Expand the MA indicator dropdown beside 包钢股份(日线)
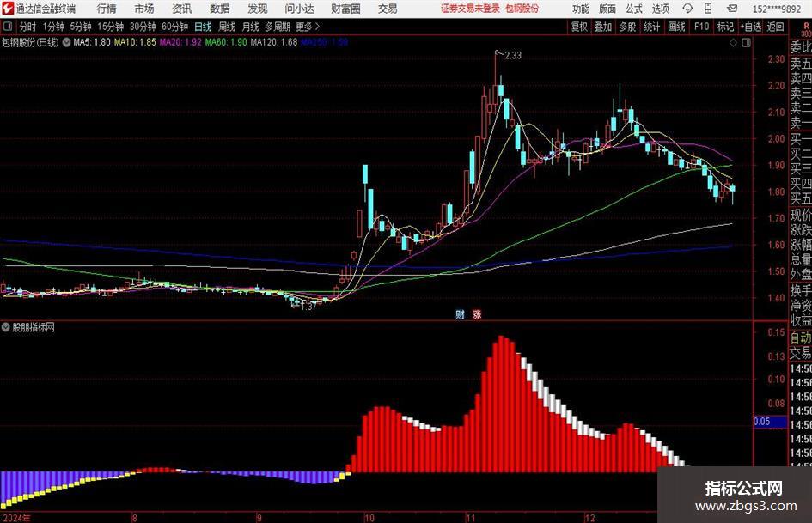This screenshot has width=812, height=523. pyautogui.click(x=66, y=42)
